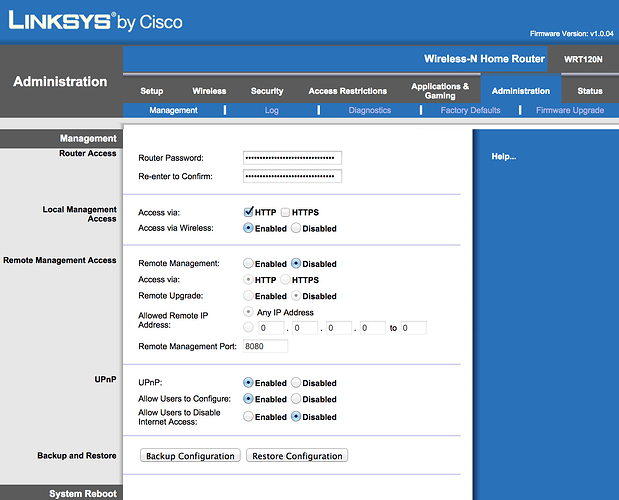
Task: Disable Allow Users to Configure
Action: [296, 399]
